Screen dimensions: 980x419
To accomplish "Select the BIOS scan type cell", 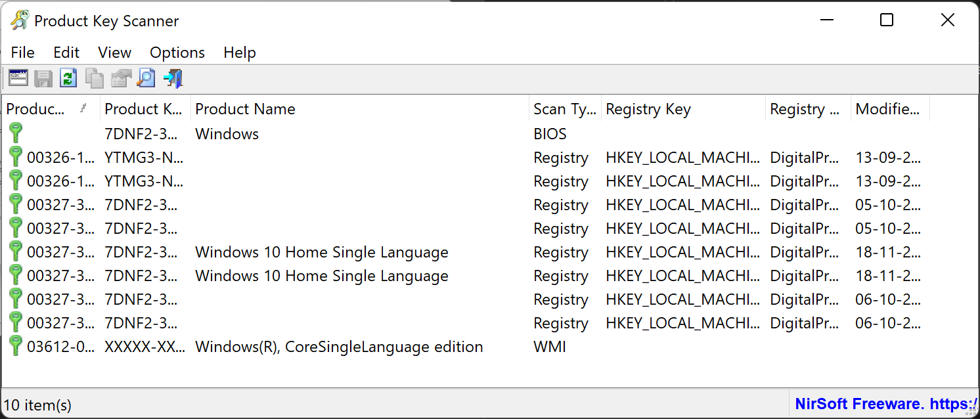I will pos(550,134).
